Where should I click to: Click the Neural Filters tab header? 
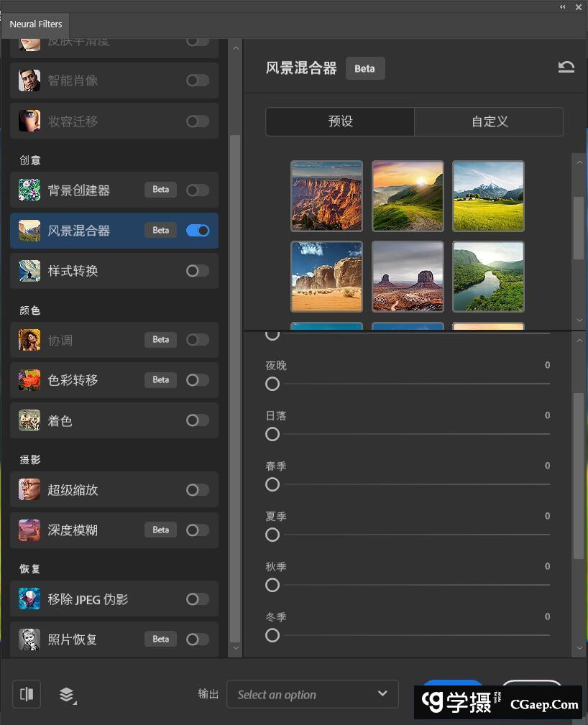click(35, 24)
